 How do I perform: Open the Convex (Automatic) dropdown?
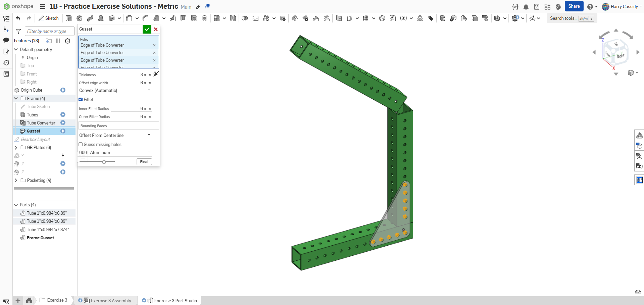click(115, 90)
